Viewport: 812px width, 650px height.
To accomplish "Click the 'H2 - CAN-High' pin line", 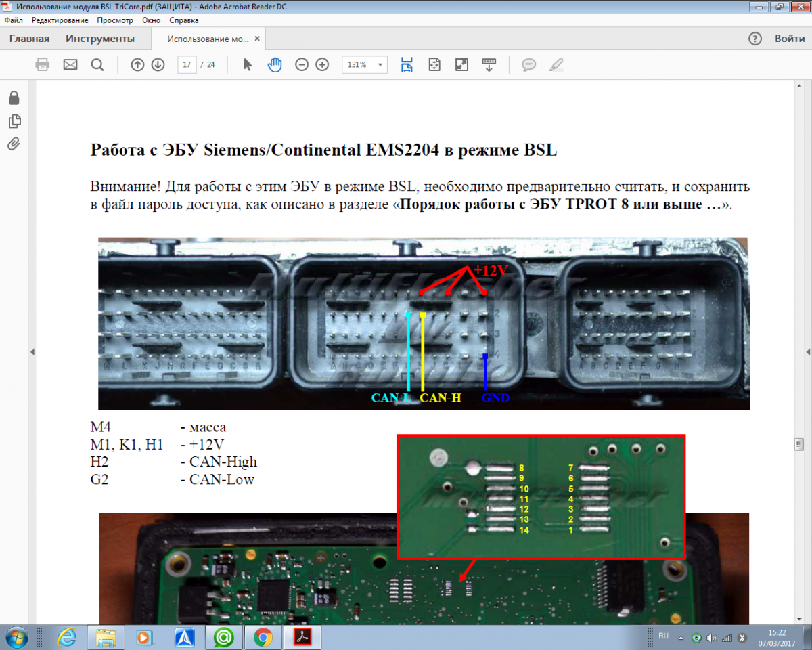I will 174,462.
